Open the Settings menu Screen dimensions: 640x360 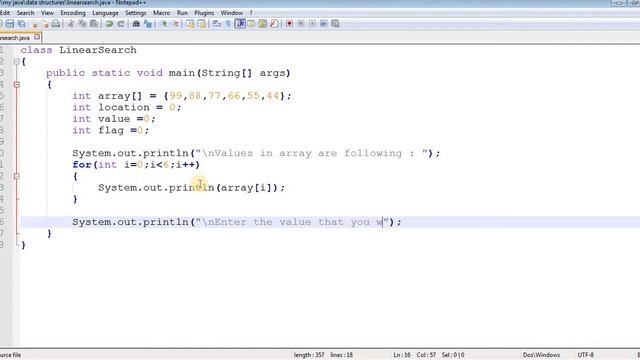click(x=136, y=13)
